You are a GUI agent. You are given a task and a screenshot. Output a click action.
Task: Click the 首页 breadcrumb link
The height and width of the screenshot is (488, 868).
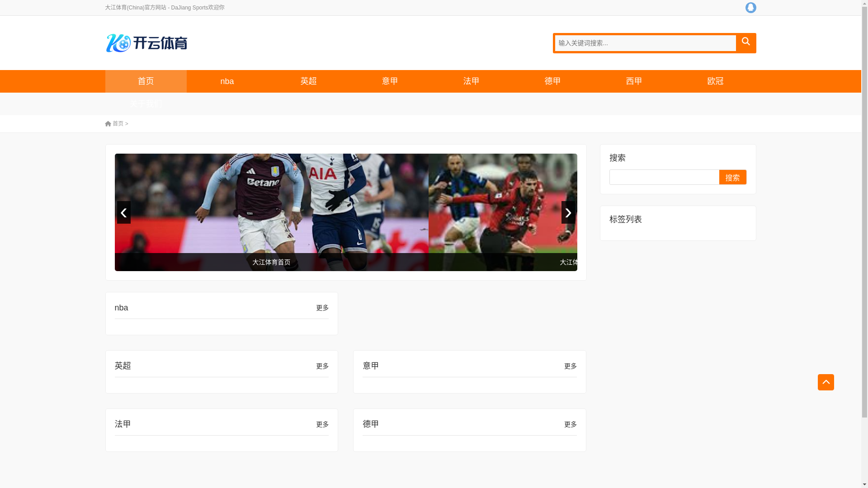click(x=118, y=124)
